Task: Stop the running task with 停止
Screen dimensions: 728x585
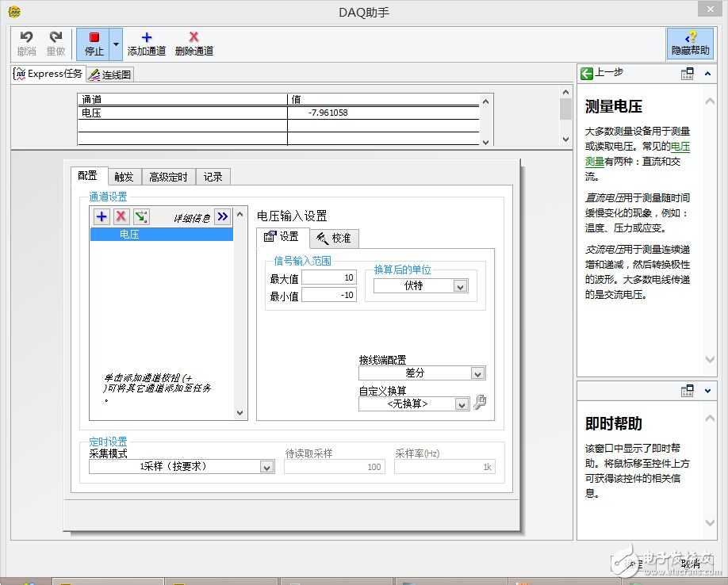Action: (x=94, y=44)
